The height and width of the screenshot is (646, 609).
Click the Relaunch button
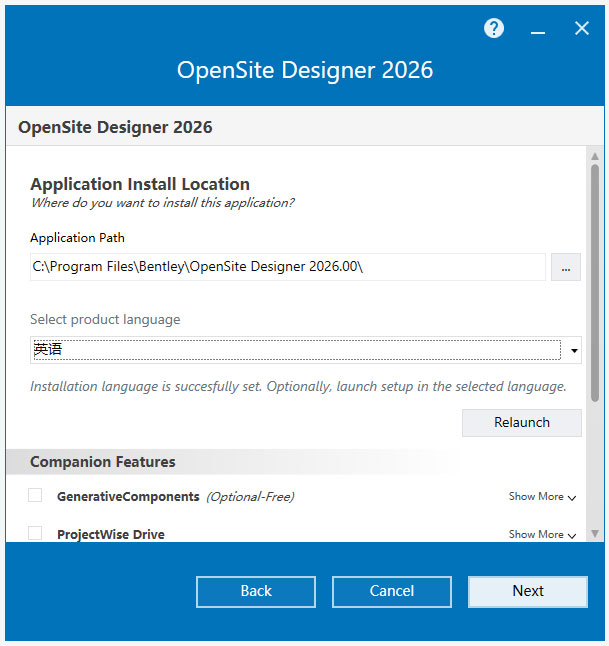pyautogui.click(x=522, y=422)
